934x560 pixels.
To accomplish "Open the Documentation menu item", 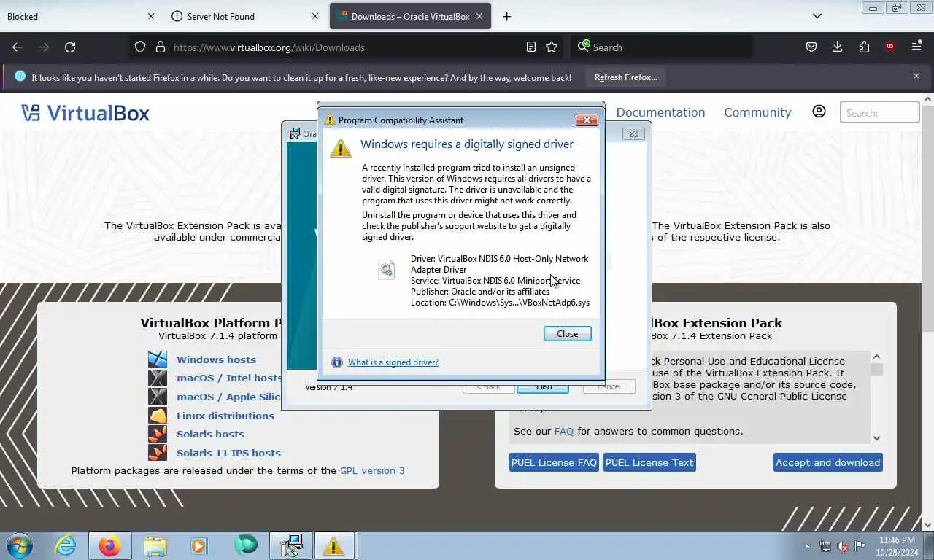I will click(660, 112).
